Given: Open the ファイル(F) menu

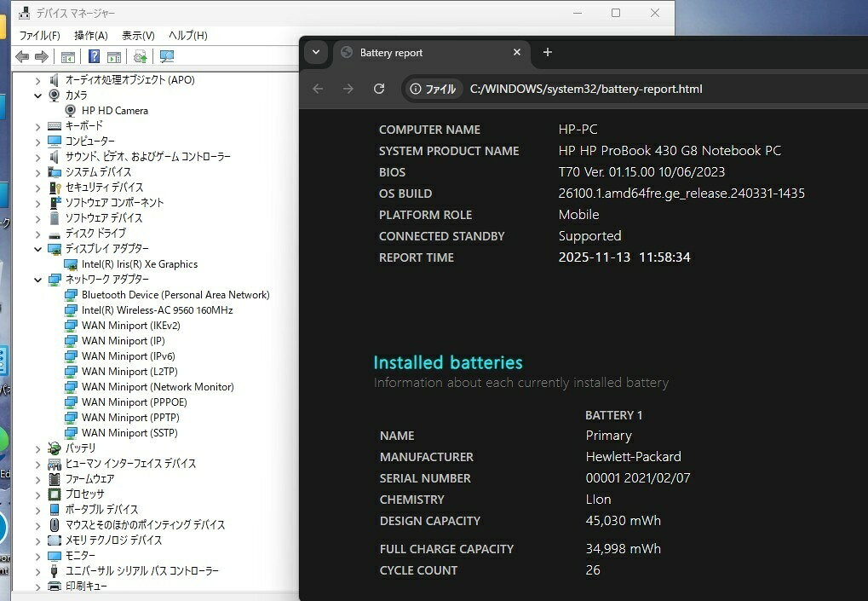Looking at the screenshot, I should pos(39,35).
